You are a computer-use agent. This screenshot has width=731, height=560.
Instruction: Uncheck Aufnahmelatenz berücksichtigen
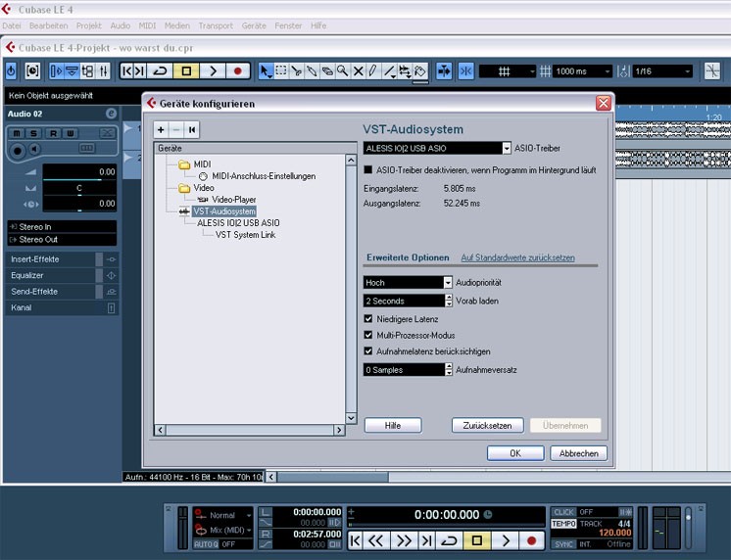[x=368, y=351]
